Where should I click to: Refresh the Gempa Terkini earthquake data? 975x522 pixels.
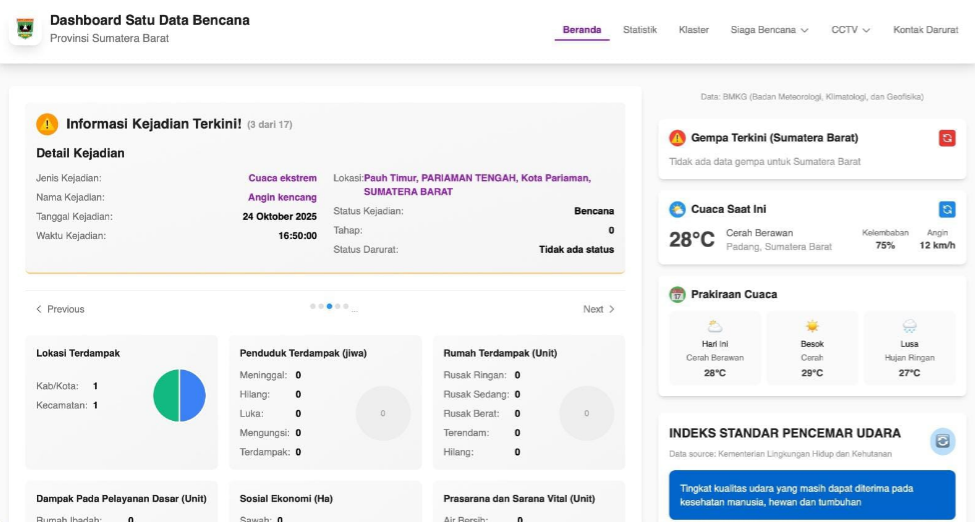point(947,138)
